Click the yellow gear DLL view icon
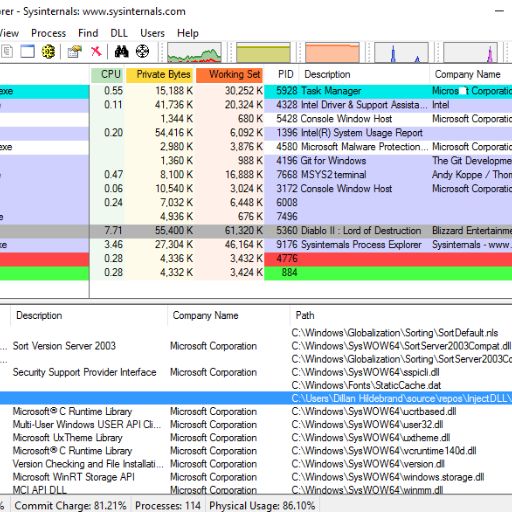The image size is (512, 512). point(48,52)
